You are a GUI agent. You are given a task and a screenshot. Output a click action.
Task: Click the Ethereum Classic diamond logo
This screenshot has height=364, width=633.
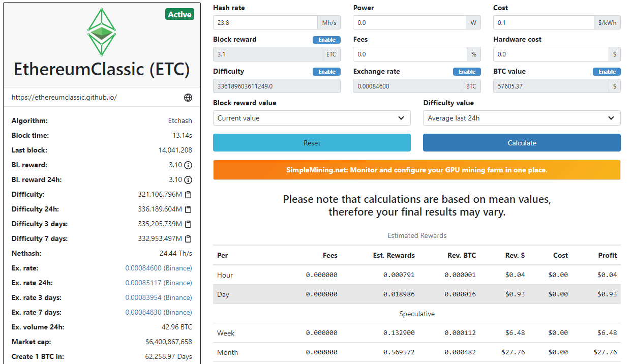pyautogui.click(x=102, y=31)
